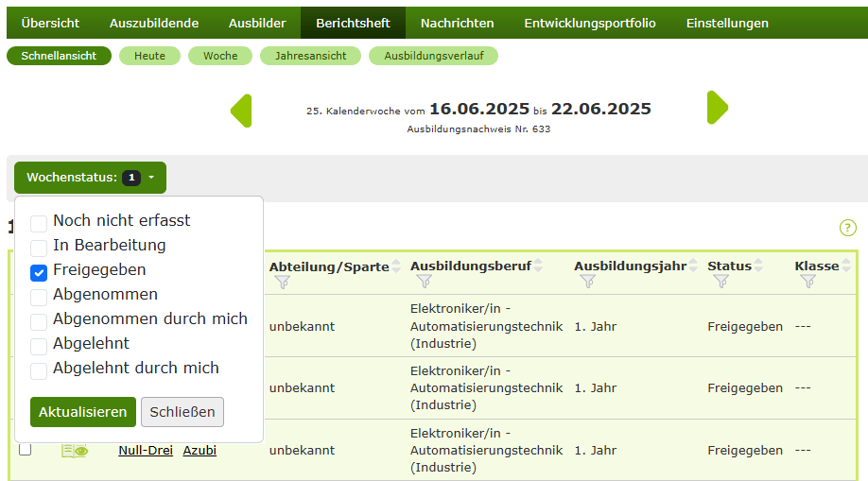This screenshot has width=868, height=481.
Task: Filter the Status column
Action: pos(720,282)
